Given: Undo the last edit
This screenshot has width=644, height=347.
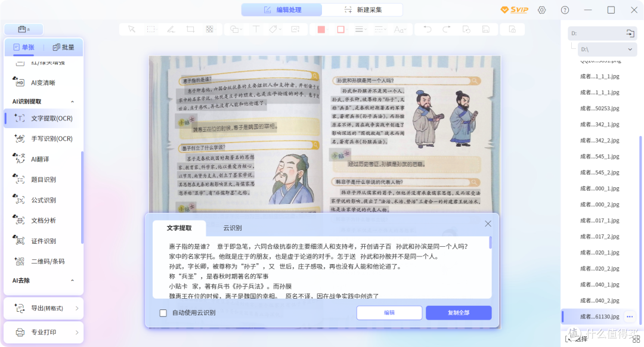Looking at the screenshot, I should coord(427,29).
